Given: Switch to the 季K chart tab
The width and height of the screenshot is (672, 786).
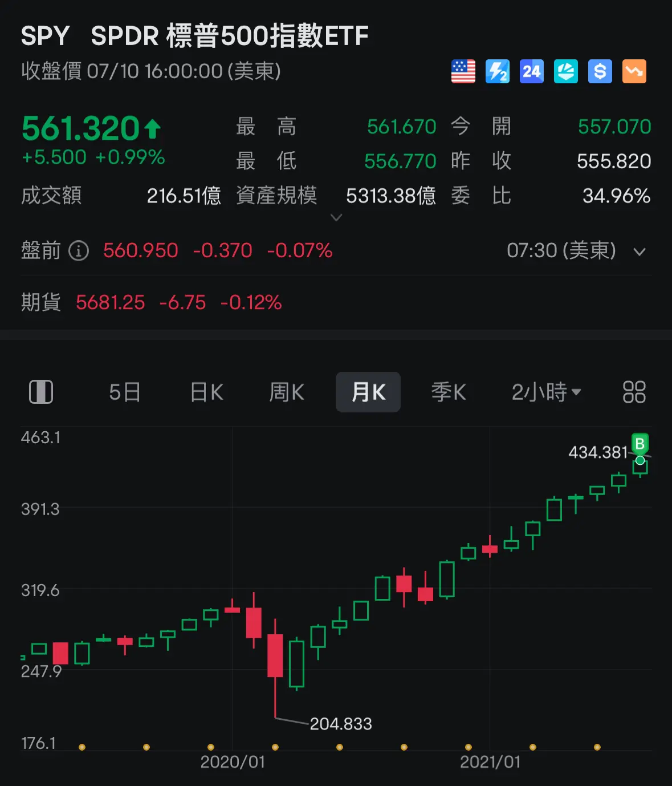Looking at the screenshot, I should 449,392.
